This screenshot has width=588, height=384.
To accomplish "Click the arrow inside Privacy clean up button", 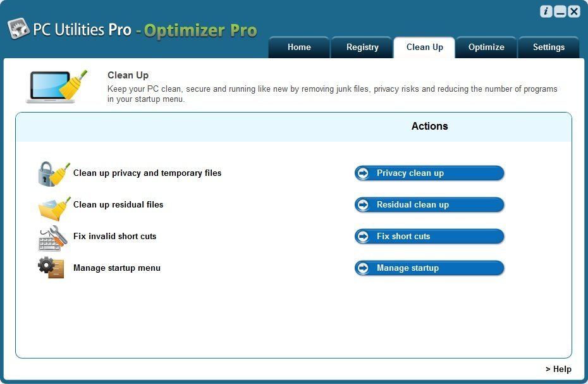I will click(363, 173).
